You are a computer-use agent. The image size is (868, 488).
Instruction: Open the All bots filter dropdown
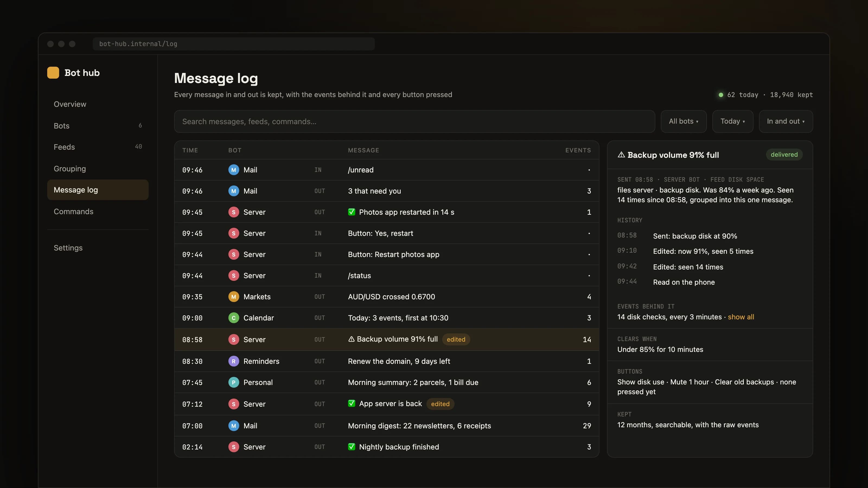[x=683, y=121]
